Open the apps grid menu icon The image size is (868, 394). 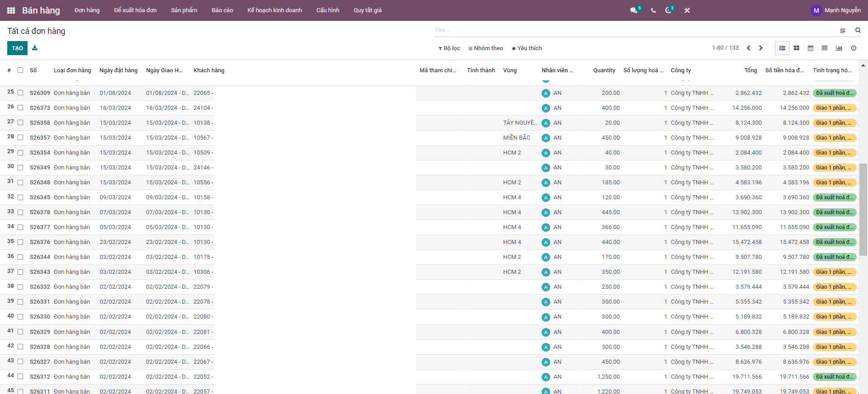pyautogui.click(x=11, y=10)
